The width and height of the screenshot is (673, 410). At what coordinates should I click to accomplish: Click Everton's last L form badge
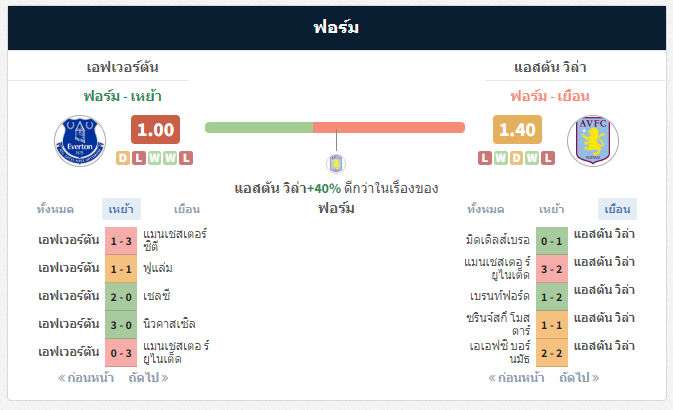click(x=186, y=158)
